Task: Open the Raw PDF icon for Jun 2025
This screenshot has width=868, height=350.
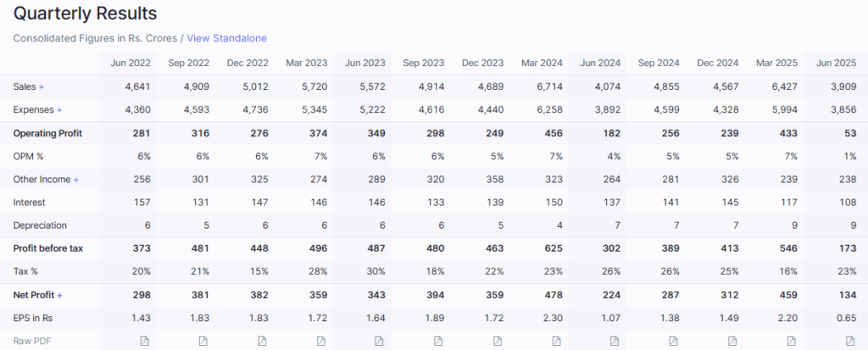Action: click(x=850, y=341)
